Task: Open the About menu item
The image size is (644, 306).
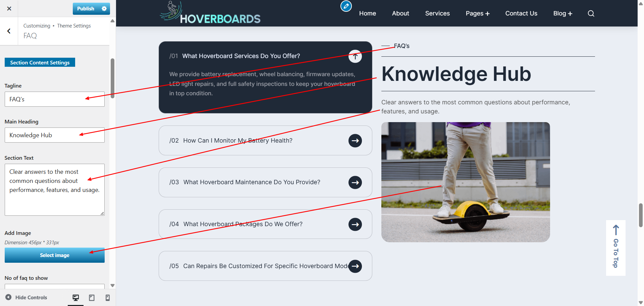Action: pos(400,13)
